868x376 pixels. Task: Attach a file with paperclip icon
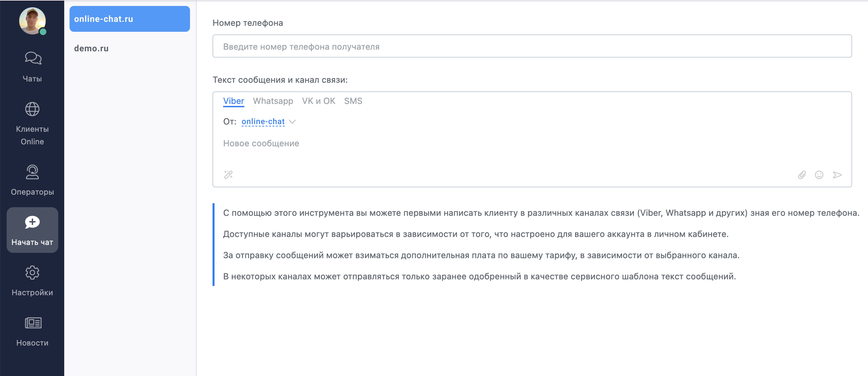[802, 175]
